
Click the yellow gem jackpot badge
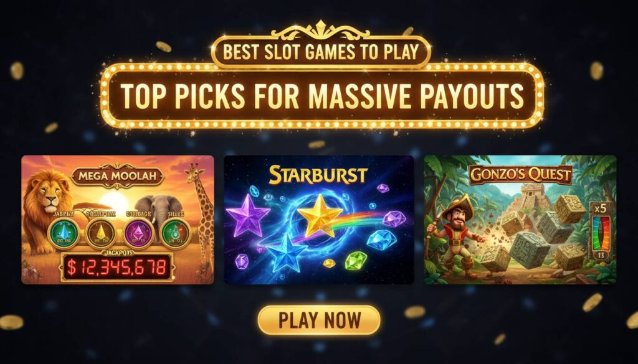pos(102,233)
